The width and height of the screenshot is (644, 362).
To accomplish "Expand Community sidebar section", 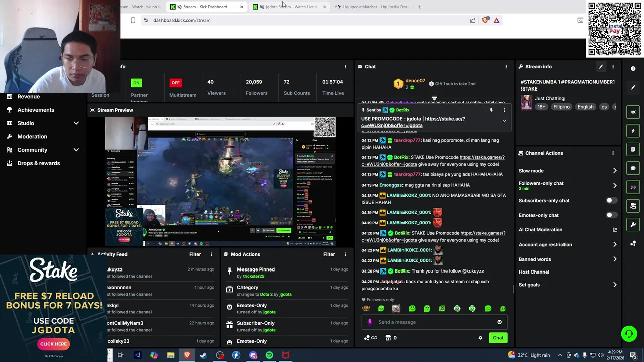I will point(76,150).
